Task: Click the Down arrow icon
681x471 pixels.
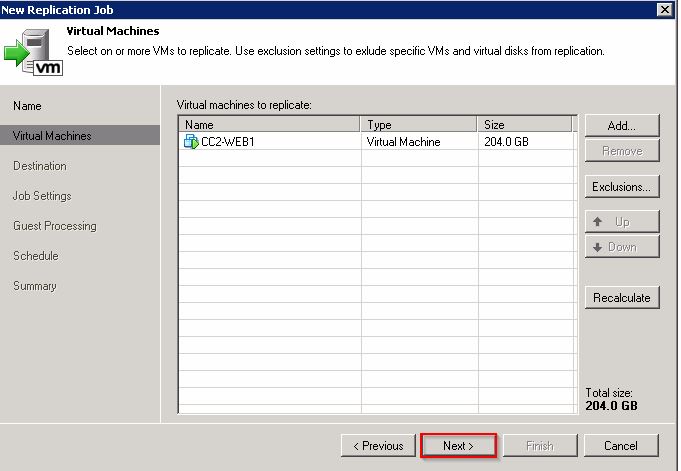Action: [x=598, y=247]
